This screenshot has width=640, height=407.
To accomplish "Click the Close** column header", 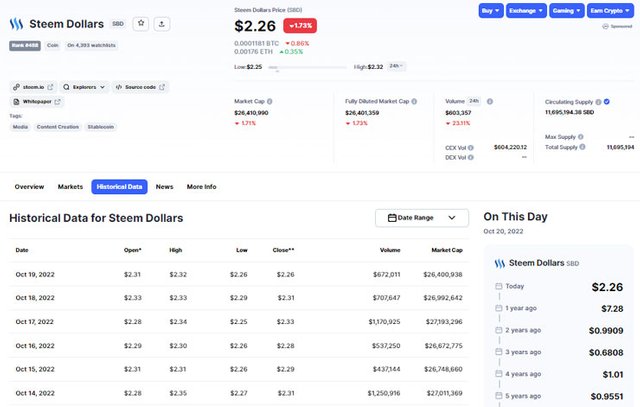I will coord(283,250).
